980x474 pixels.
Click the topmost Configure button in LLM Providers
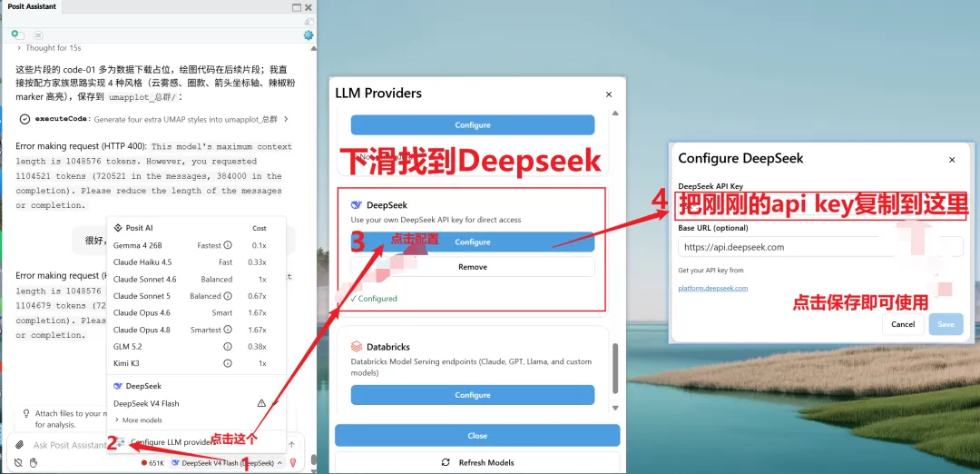point(473,125)
